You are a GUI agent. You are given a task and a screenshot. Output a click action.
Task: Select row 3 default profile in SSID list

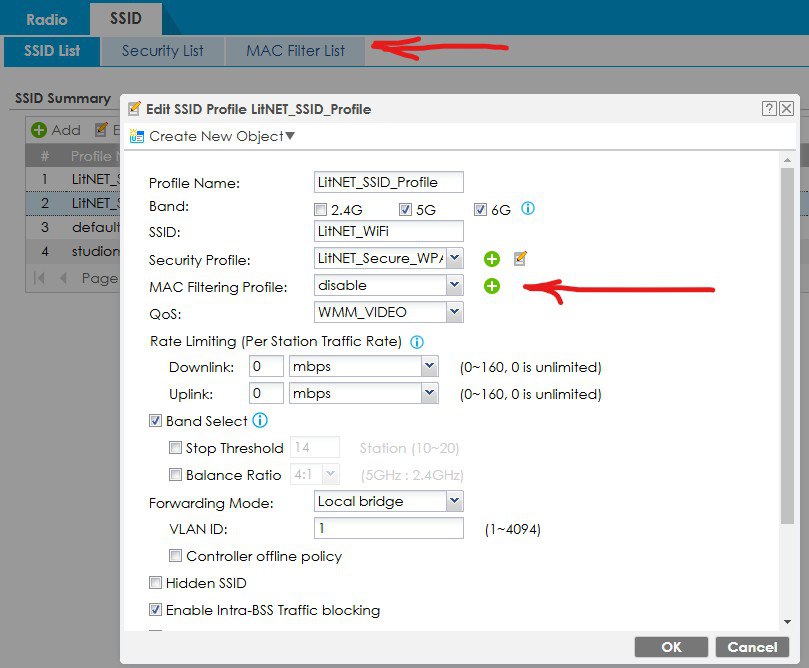[73, 227]
